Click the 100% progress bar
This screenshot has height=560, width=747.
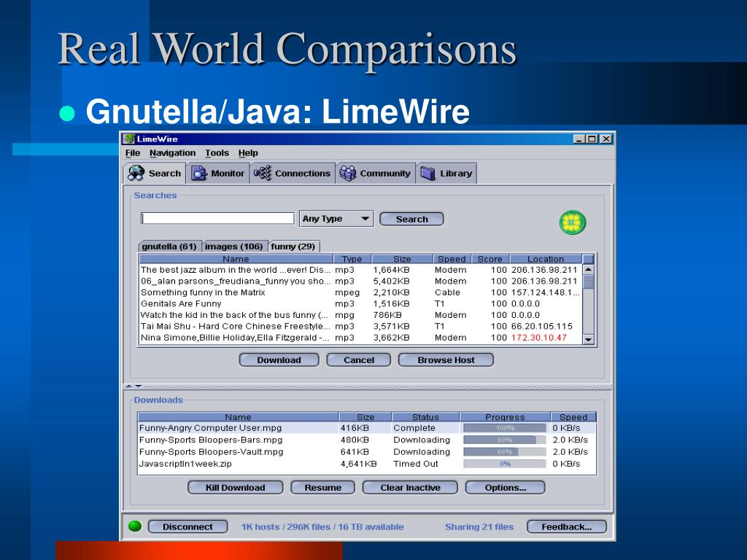(505, 428)
